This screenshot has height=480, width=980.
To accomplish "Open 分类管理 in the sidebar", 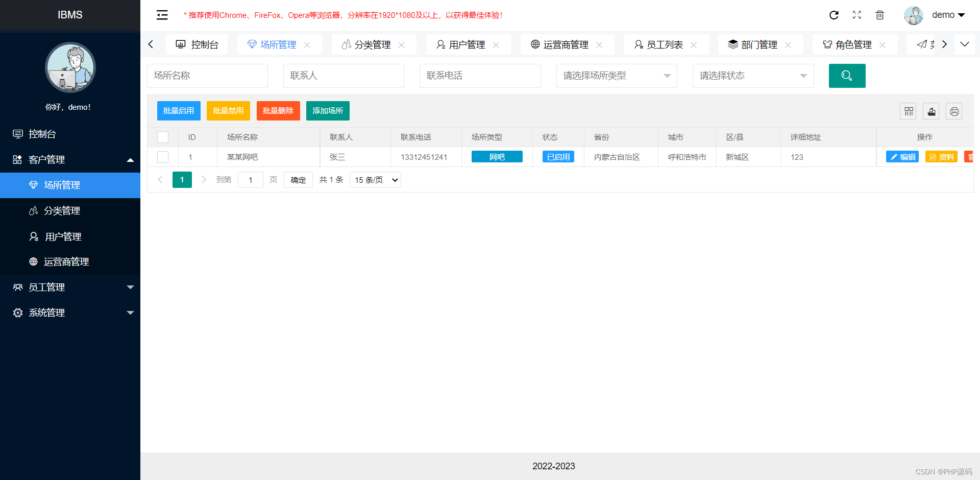I will tap(70, 210).
